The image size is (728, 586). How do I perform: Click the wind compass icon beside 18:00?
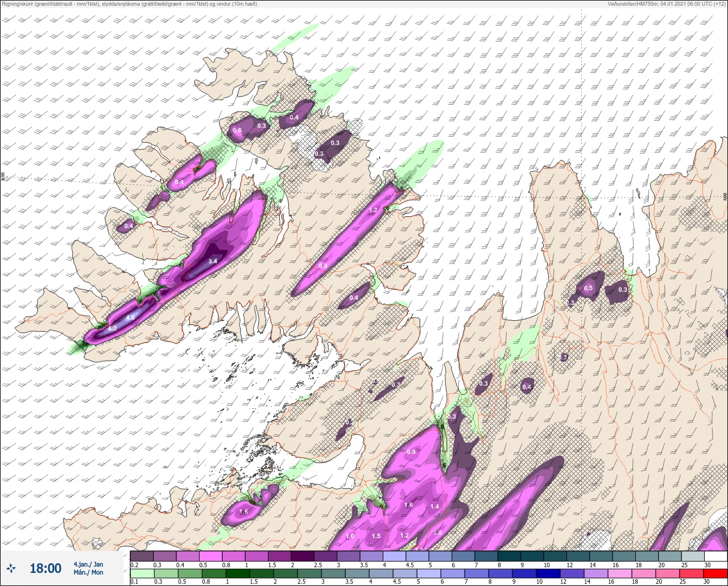point(11,568)
